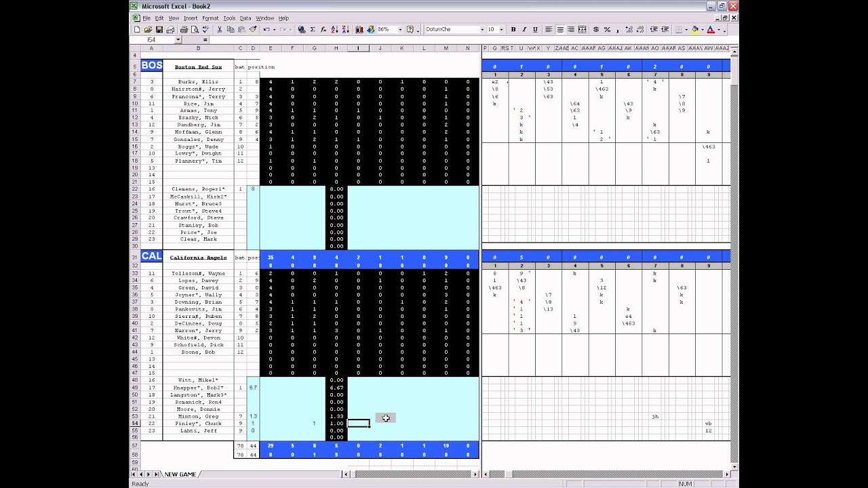The width and height of the screenshot is (868, 488).
Task: Open the DotumChe font name dropdown
Action: (482, 30)
